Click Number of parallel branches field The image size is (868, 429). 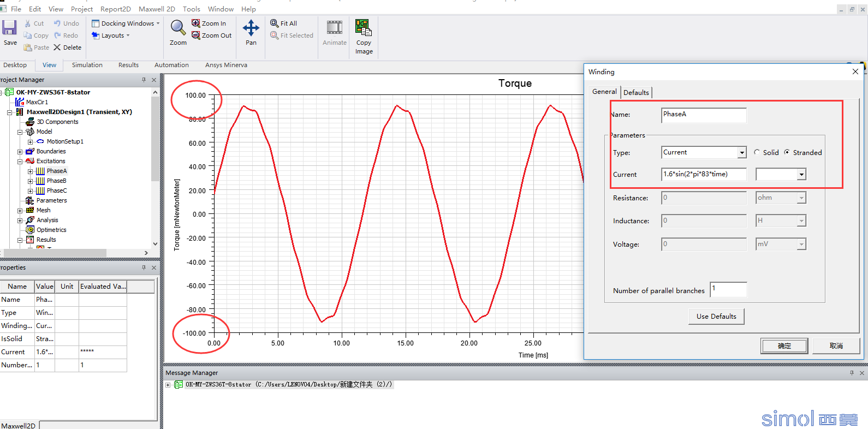[728, 290]
